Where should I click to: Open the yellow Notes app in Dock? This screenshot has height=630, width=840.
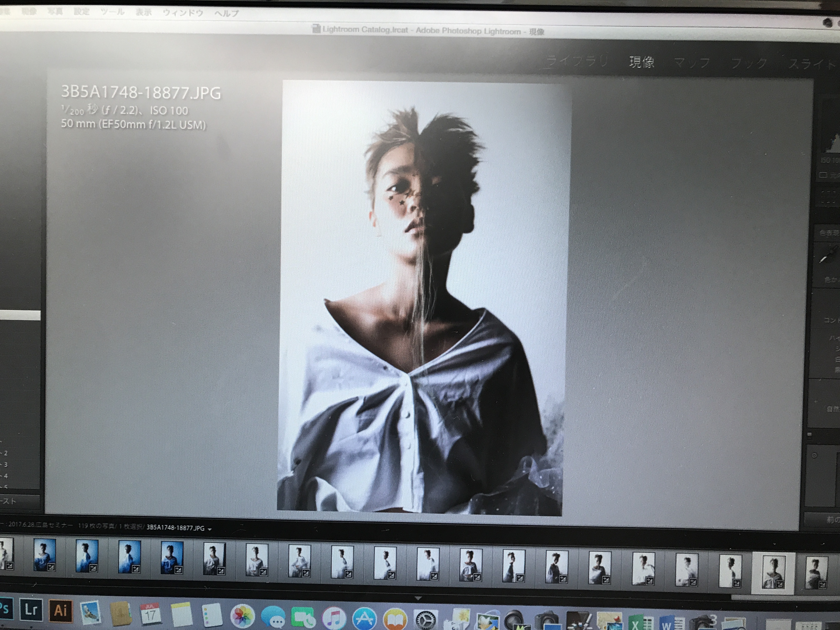[x=181, y=614]
